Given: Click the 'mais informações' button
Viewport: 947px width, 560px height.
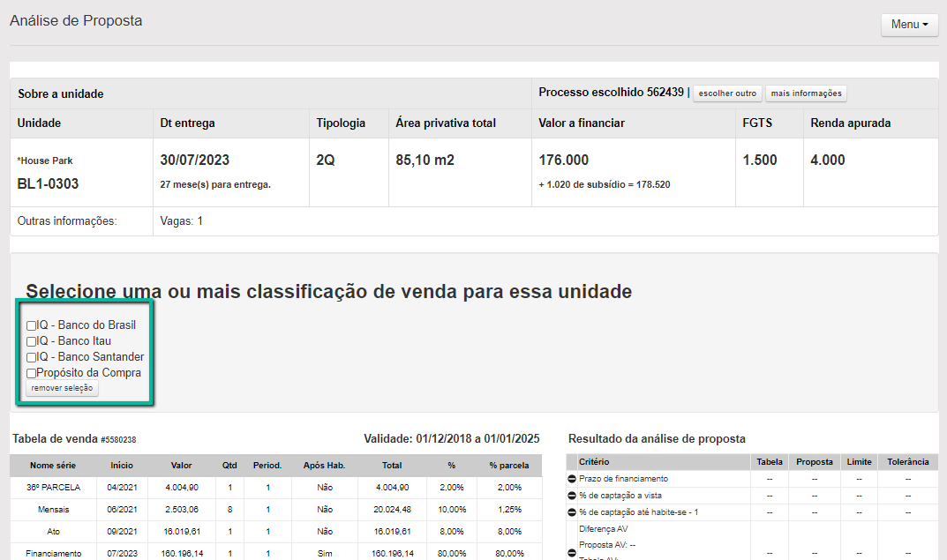Looking at the screenshot, I should click(x=806, y=93).
